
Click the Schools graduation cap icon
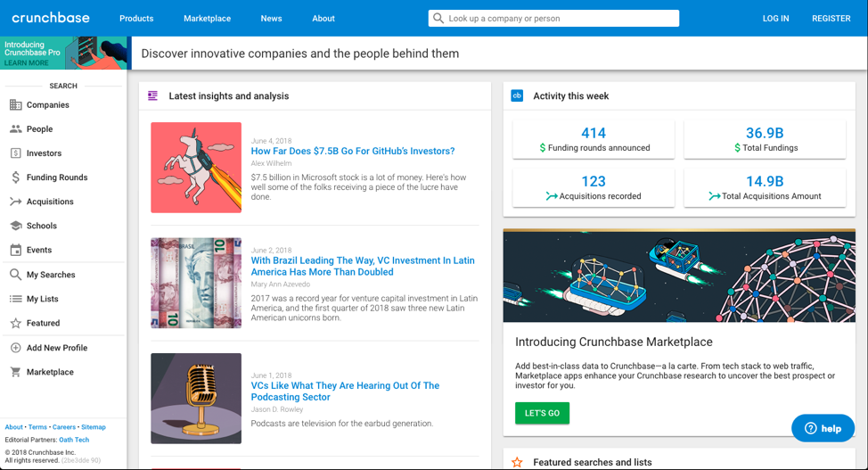[x=15, y=226]
